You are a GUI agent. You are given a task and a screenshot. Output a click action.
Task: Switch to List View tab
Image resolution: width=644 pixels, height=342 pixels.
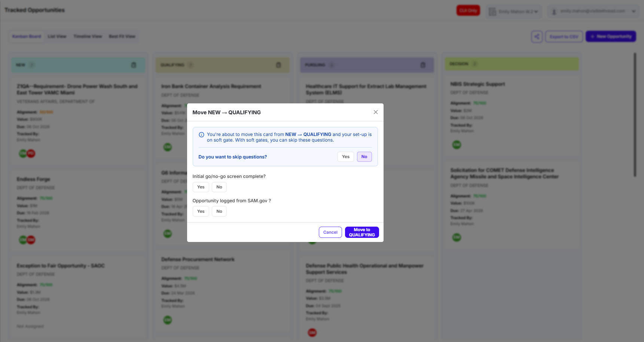point(57,36)
